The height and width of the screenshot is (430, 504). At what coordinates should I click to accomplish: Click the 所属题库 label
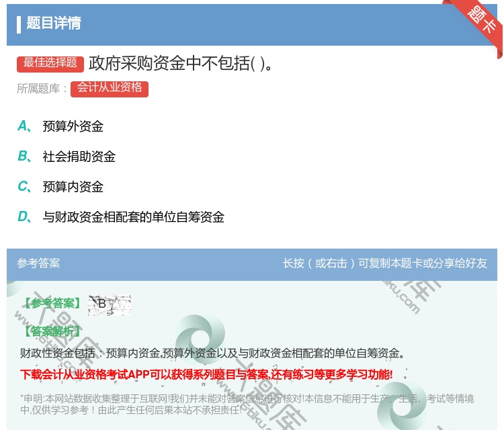coord(42,89)
